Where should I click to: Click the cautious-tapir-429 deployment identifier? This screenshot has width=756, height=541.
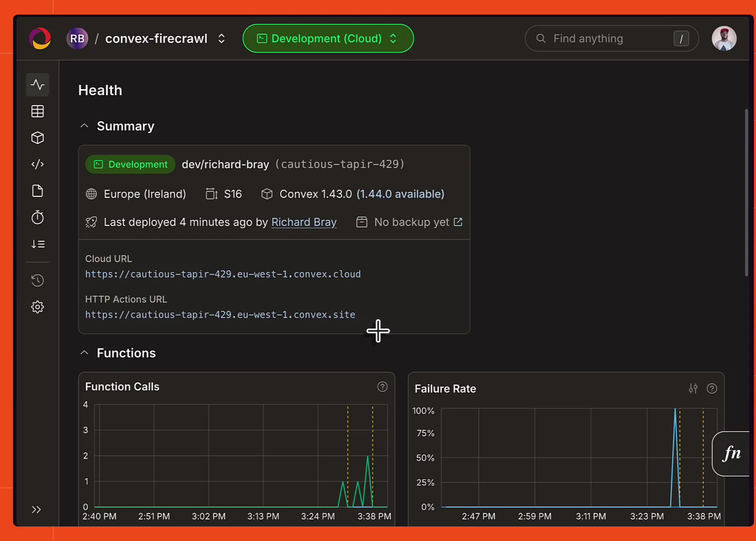click(340, 164)
